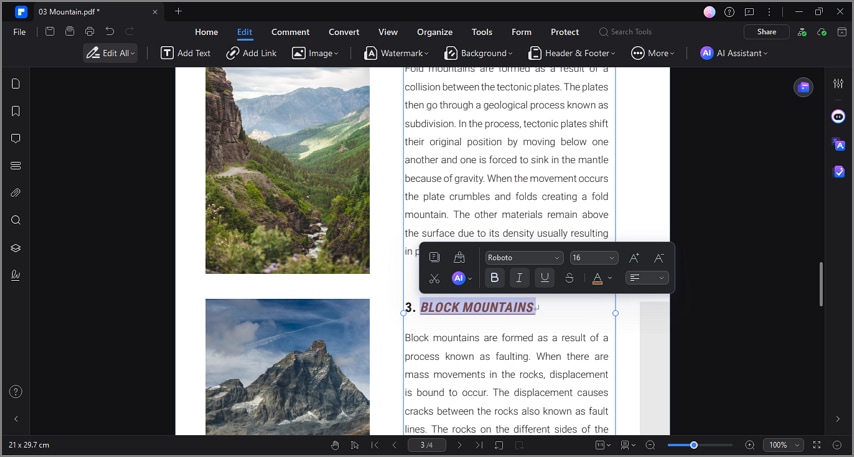Open the Properties sliders icon on right
This screenshot has height=457, width=854.
point(838,83)
